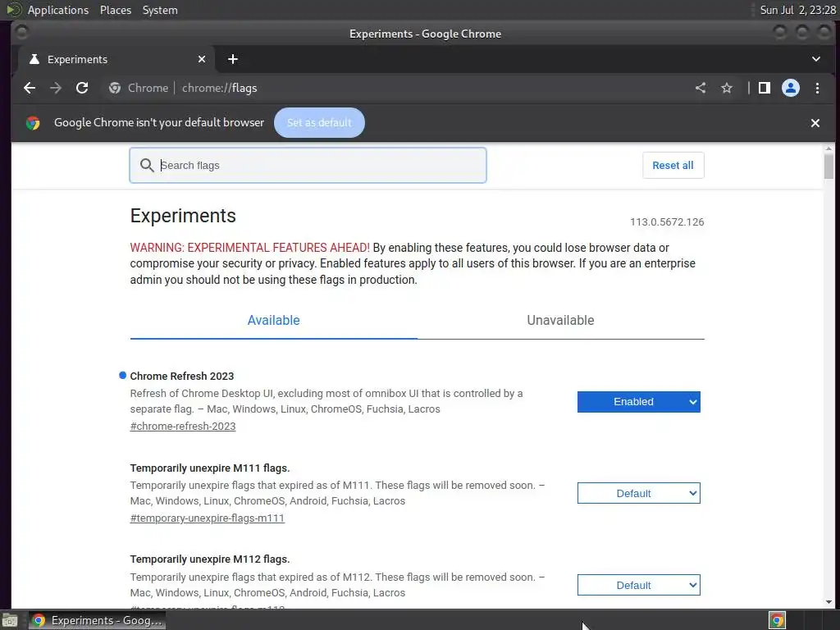Click the Chrome Refresh 2023 heading
This screenshot has width=840, height=630.
(x=182, y=376)
